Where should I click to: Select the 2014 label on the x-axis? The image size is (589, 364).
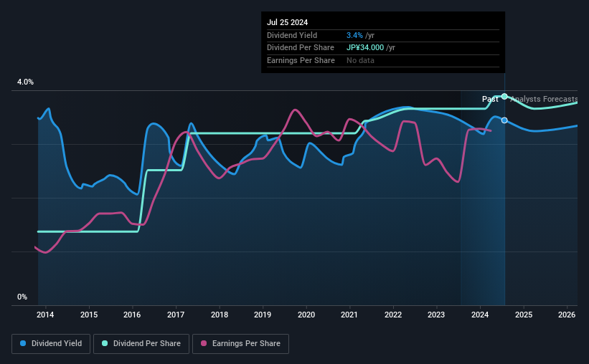(x=45, y=315)
